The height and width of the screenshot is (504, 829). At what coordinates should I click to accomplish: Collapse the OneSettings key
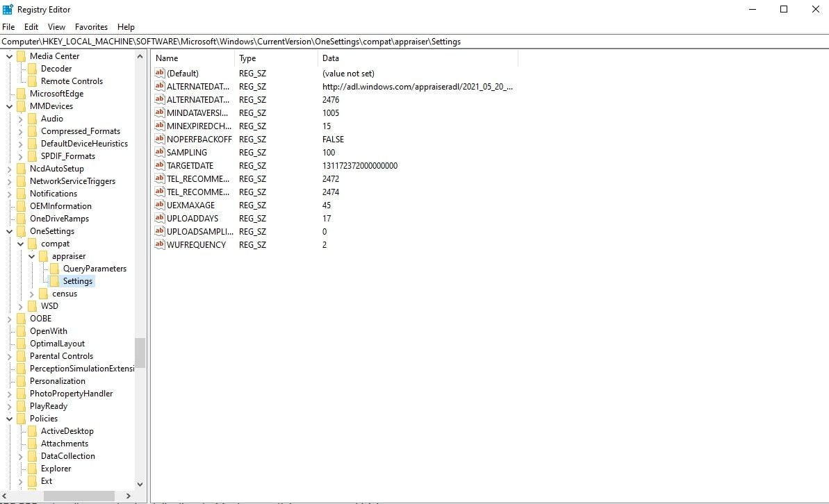tap(10, 230)
